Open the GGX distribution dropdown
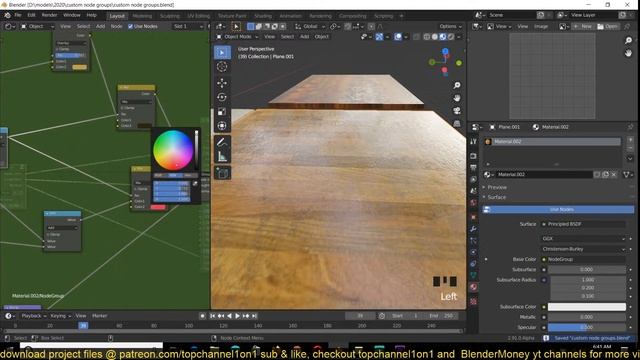Screen dimensions: 640x360 (x=584, y=239)
